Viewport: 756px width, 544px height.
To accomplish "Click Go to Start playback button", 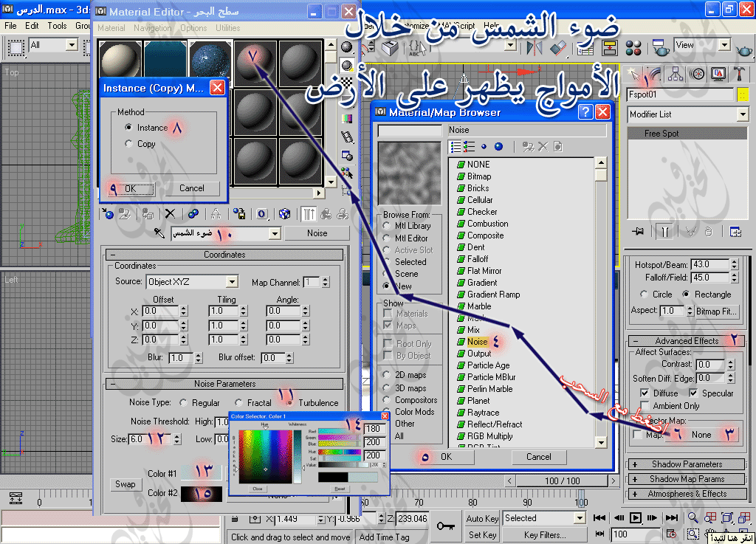I will pos(599,518).
